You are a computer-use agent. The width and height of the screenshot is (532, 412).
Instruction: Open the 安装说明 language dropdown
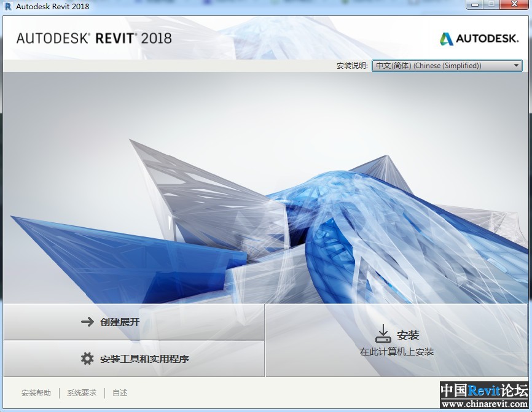point(447,66)
